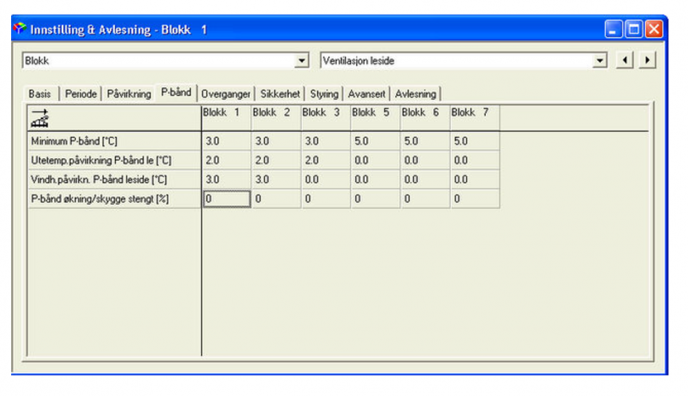Maximize the Innstilling & Avlesning window
This screenshot has height=396, width=688.
pyautogui.click(x=634, y=29)
